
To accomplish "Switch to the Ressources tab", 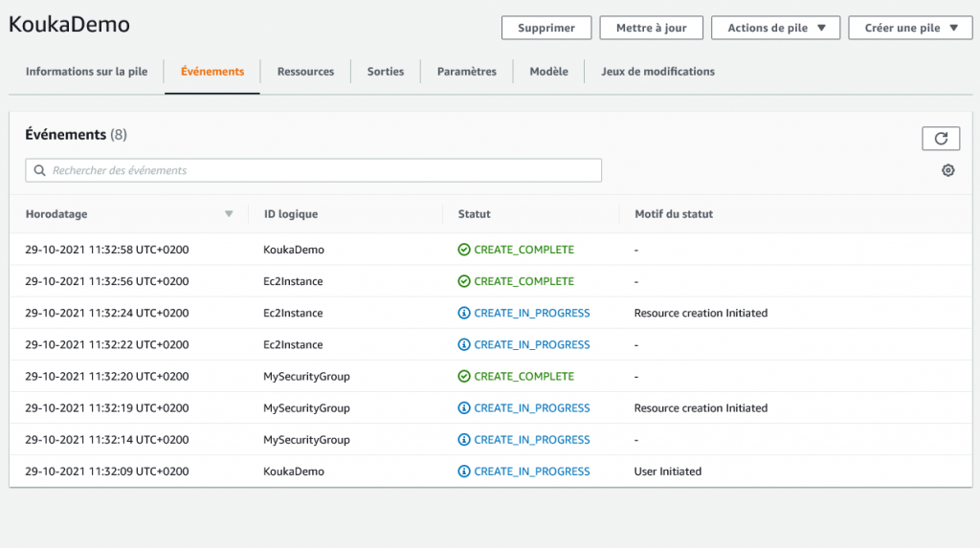I will (x=305, y=72).
